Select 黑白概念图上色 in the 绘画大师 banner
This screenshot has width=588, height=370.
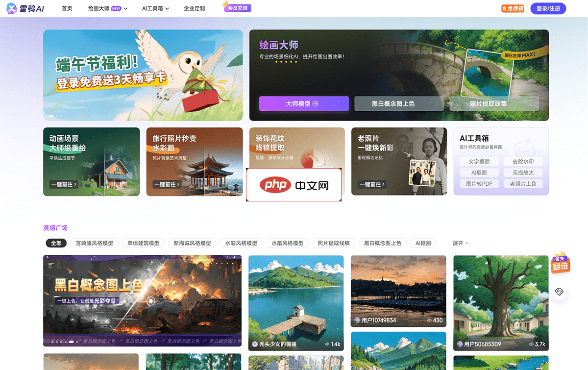click(399, 103)
